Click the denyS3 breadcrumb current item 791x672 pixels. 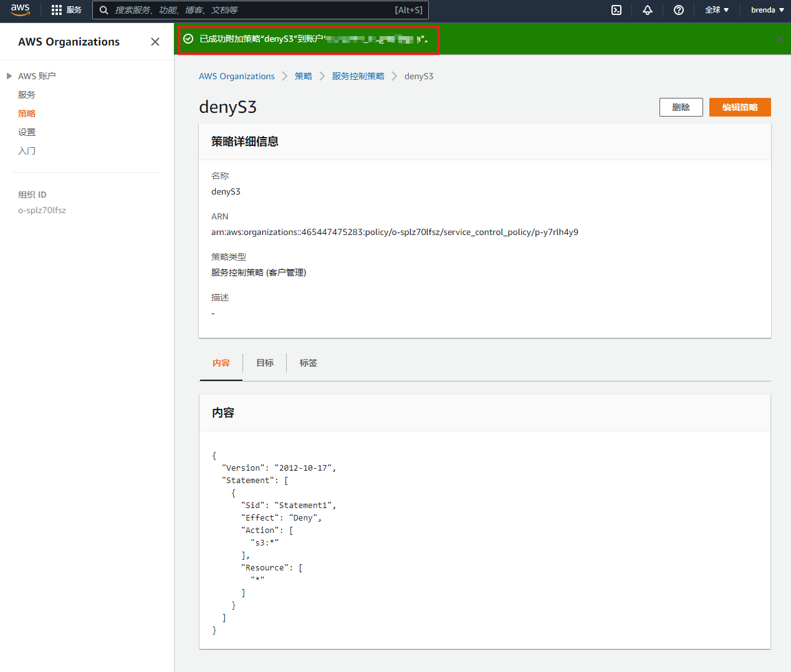(419, 76)
